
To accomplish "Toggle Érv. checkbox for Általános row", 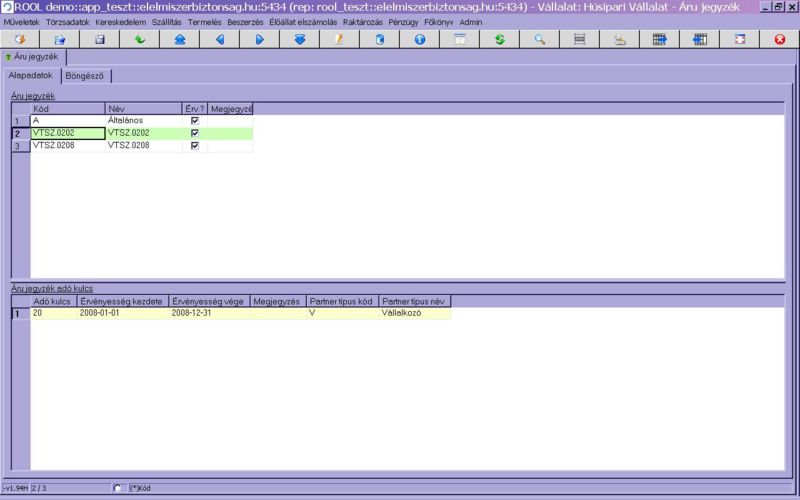I will pos(195,120).
